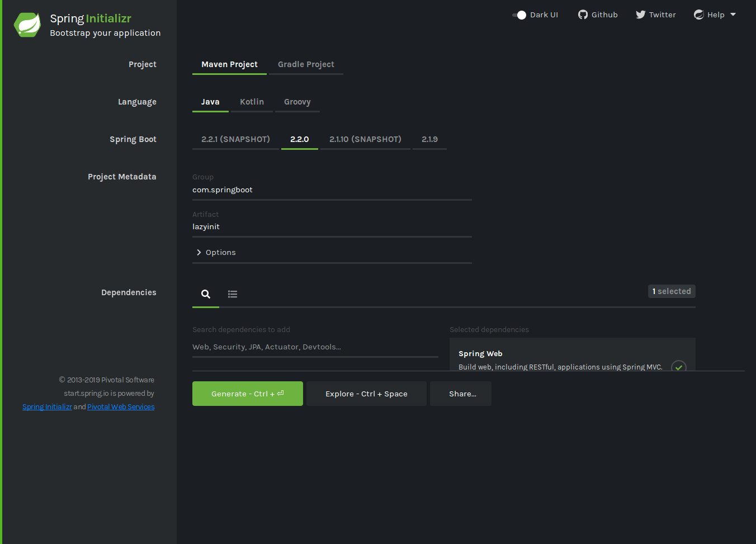Open the Github icon link
The image size is (756, 544).
[583, 15]
